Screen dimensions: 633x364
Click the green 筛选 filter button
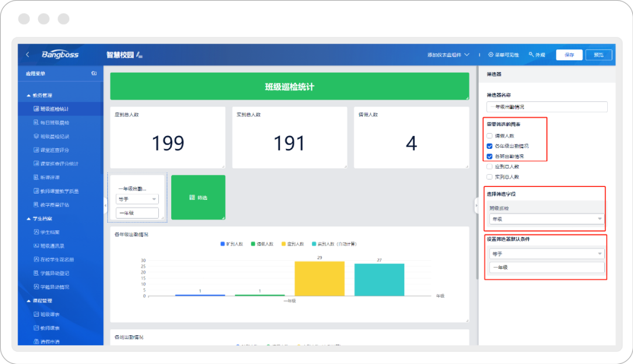coord(198,198)
